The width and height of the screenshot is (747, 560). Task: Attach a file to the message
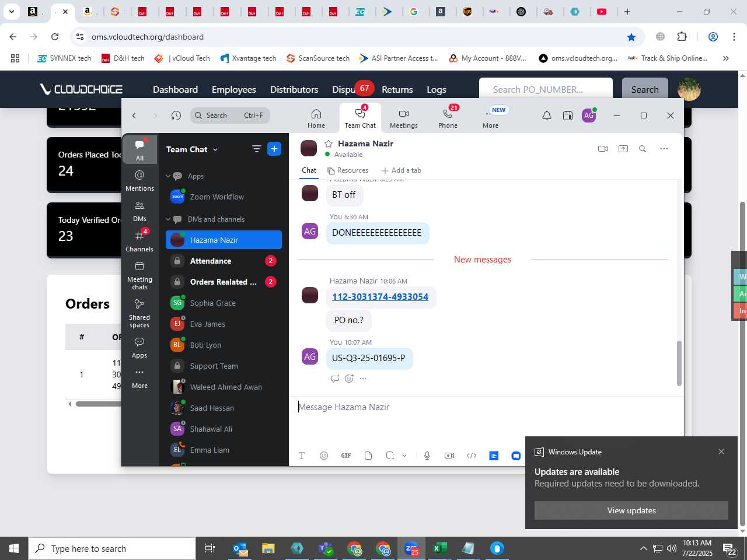coord(368,456)
